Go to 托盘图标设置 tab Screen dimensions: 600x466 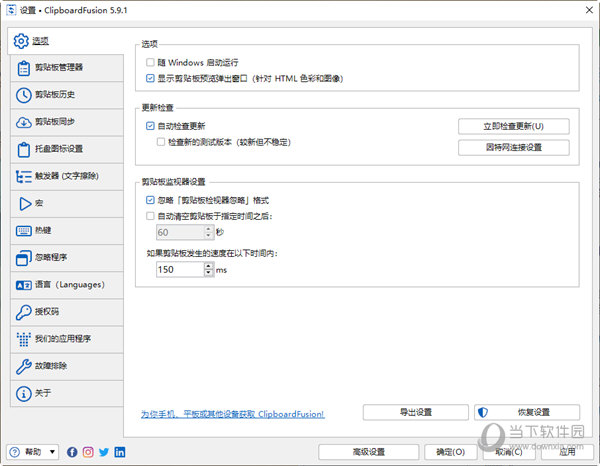(x=67, y=149)
